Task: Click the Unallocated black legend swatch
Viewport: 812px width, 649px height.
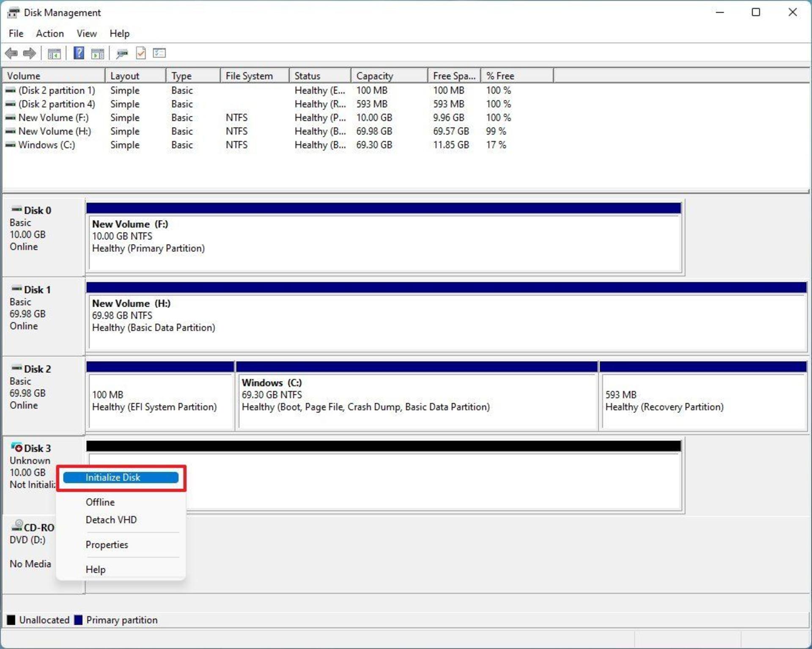Action: point(11,620)
